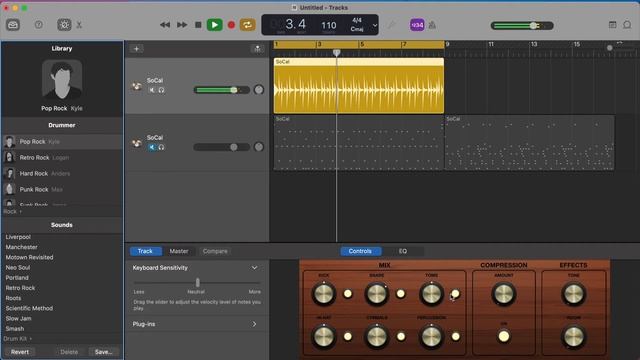This screenshot has width=640, height=360.
Task: Click the tempo value 110
Action: click(x=329, y=25)
